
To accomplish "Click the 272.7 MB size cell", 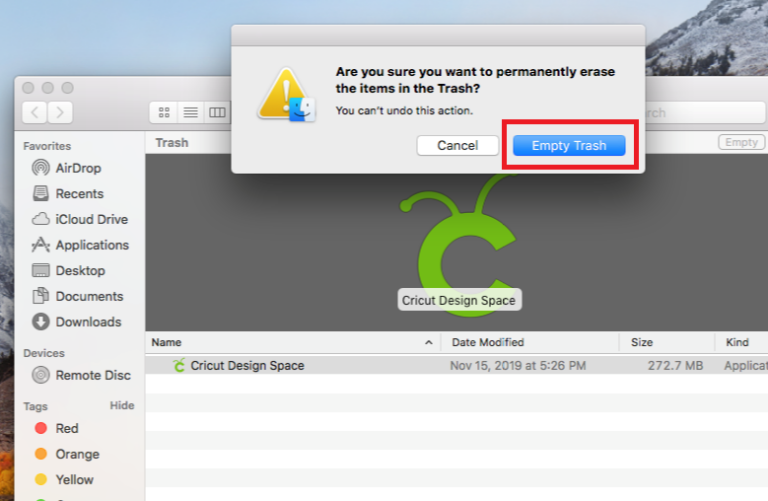I will [x=675, y=365].
